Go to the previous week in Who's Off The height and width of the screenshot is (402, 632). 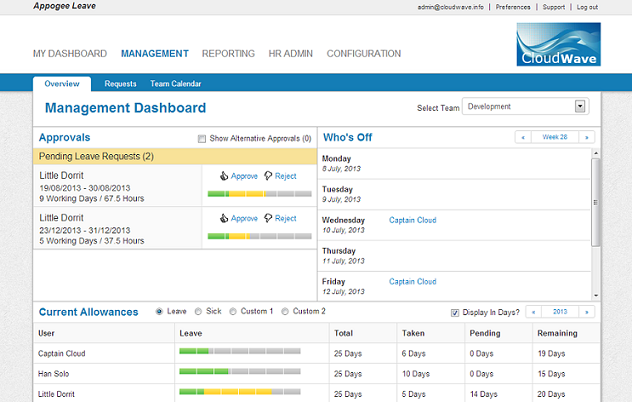pyautogui.click(x=522, y=137)
